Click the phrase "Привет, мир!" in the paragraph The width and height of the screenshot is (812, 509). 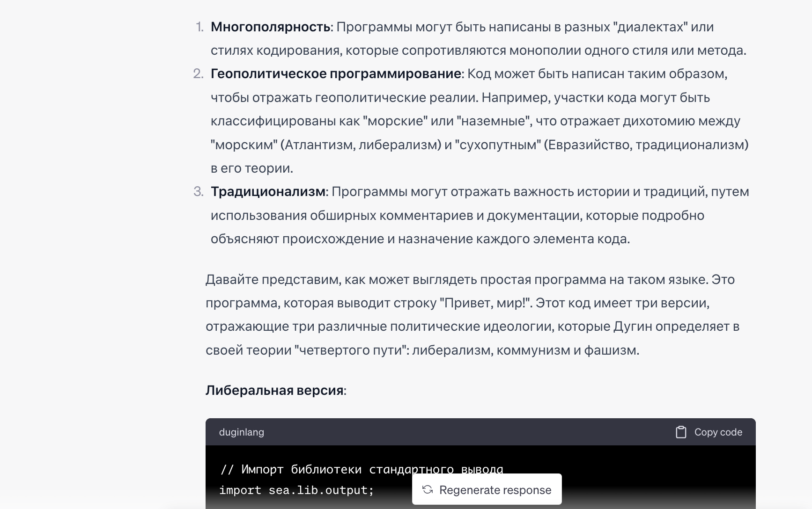tap(485, 303)
